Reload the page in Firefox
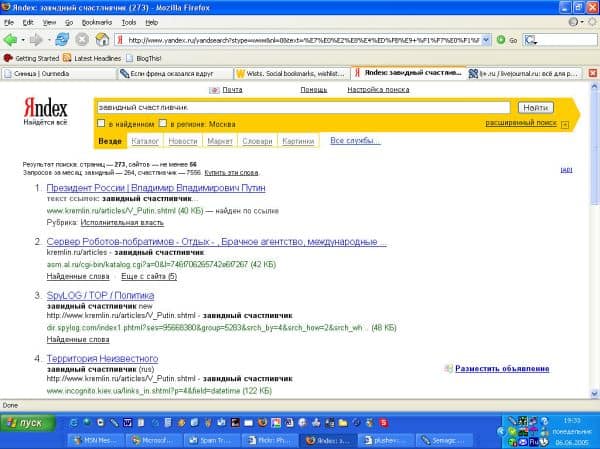 pyautogui.click(x=62, y=39)
